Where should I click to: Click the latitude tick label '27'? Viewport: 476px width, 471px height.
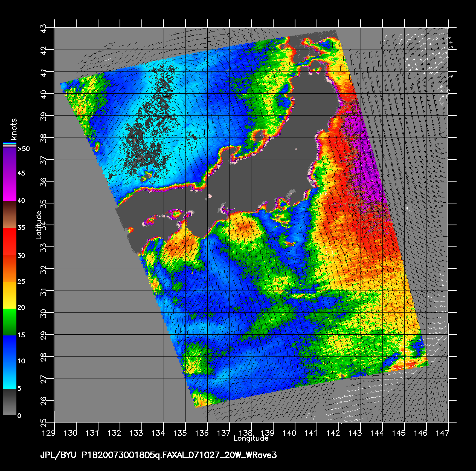pyautogui.click(x=43, y=379)
